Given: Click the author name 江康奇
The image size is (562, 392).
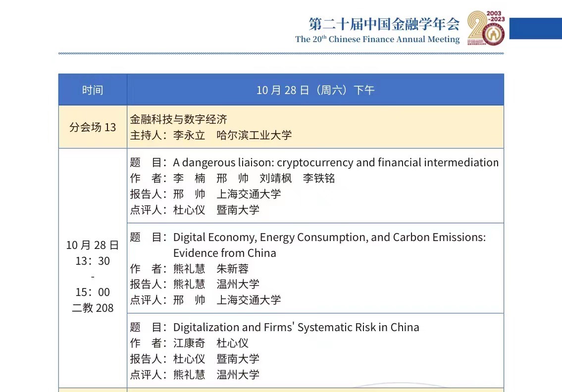Looking at the screenshot, I should pyautogui.click(x=189, y=343).
